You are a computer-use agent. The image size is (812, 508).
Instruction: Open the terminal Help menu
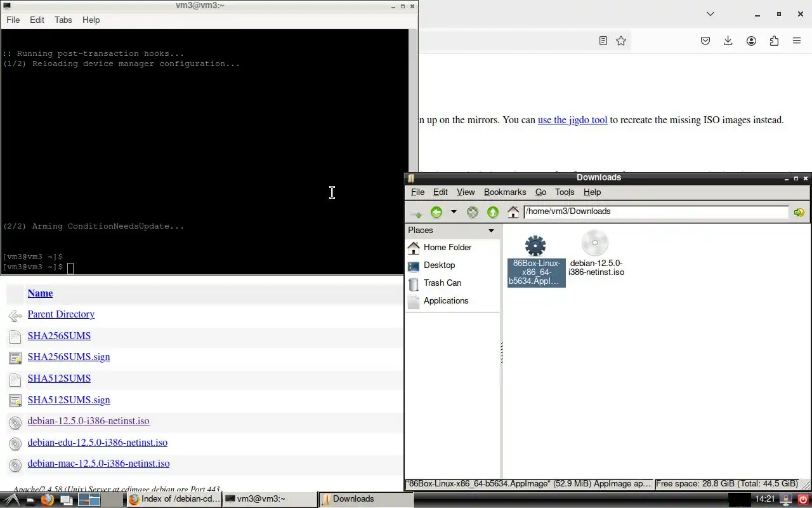91,20
